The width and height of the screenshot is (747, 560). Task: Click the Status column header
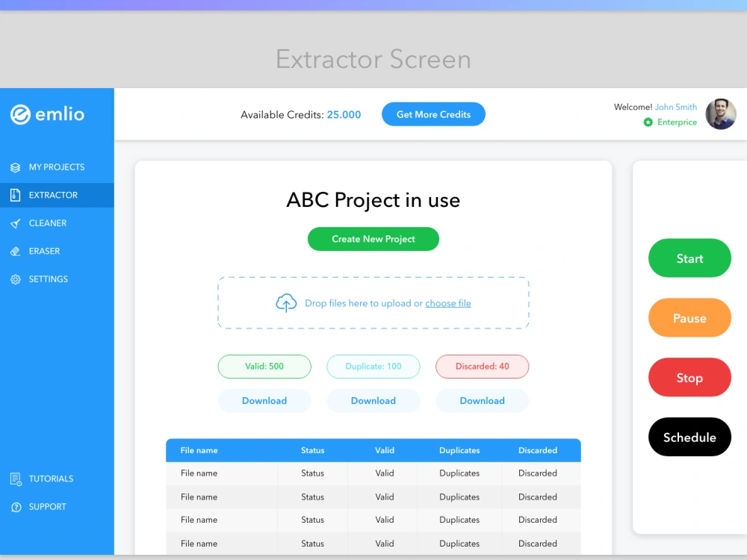click(312, 450)
